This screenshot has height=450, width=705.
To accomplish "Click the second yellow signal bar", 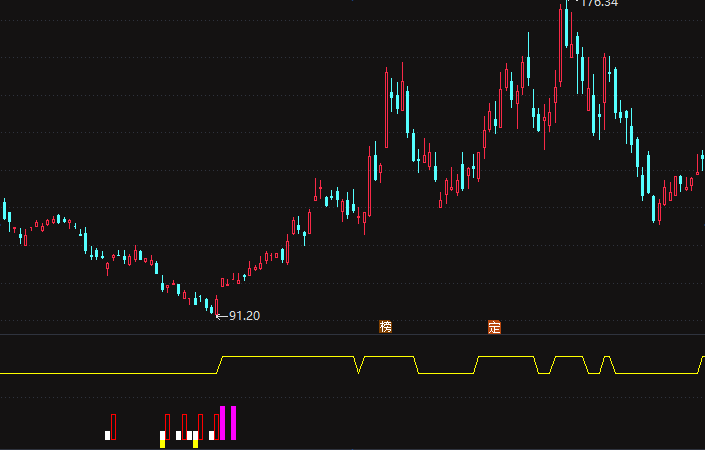I will pyautogui.click(x=195, y=443).
